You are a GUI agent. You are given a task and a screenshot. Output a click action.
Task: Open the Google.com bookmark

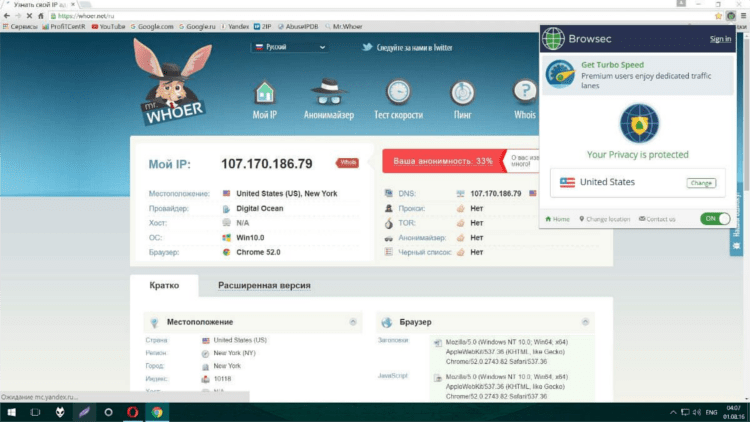pyautogui.click(x=152, y=26)
